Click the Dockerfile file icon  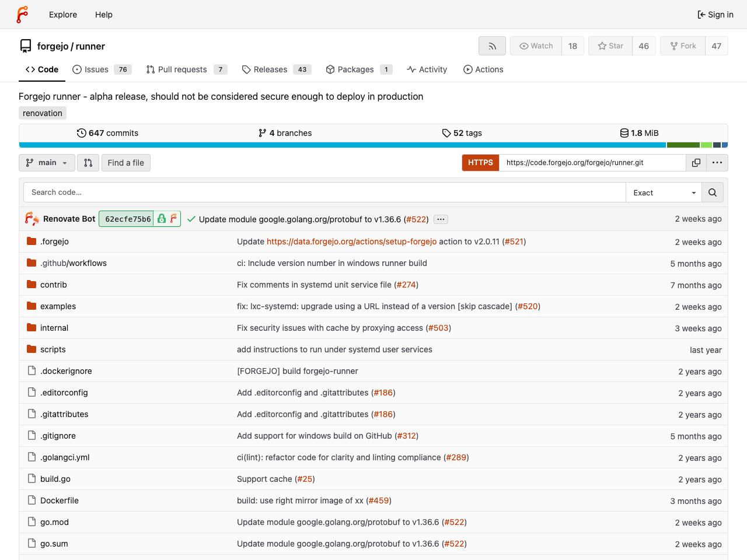[32, 501]
